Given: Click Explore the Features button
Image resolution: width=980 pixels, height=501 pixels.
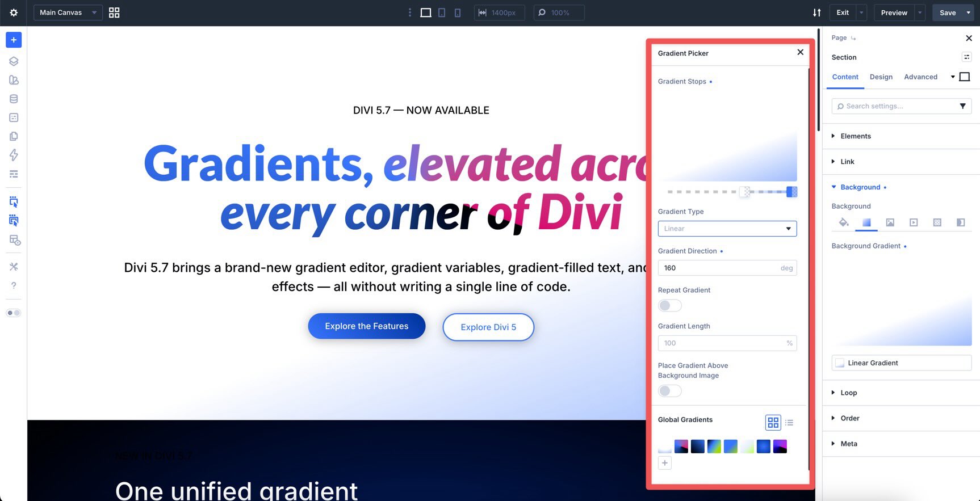Looking at the screenshot, I should [x=366, y=326].
